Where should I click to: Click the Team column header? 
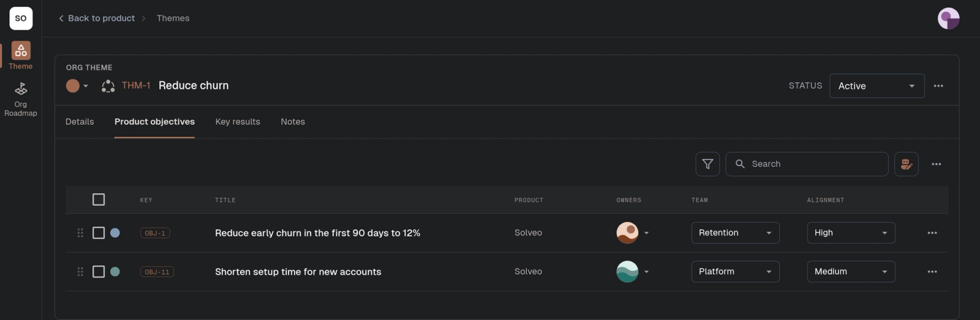coord(699,200)
